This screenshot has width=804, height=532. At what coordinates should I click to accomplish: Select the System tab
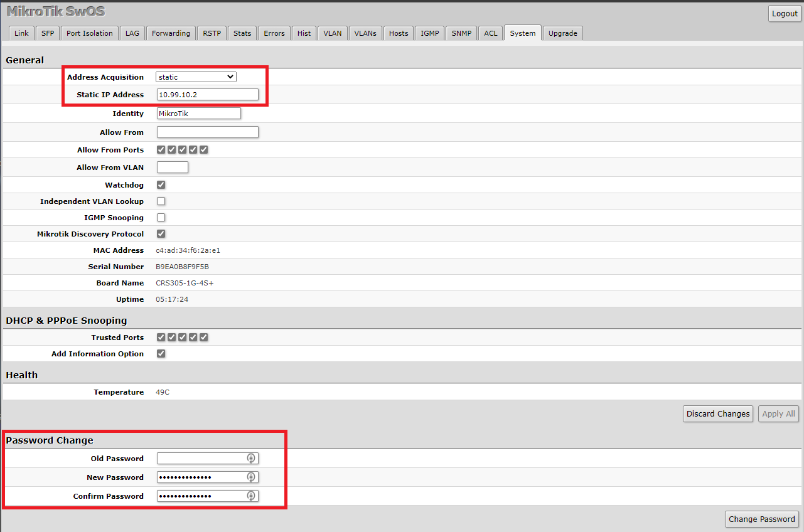(523, 33)
